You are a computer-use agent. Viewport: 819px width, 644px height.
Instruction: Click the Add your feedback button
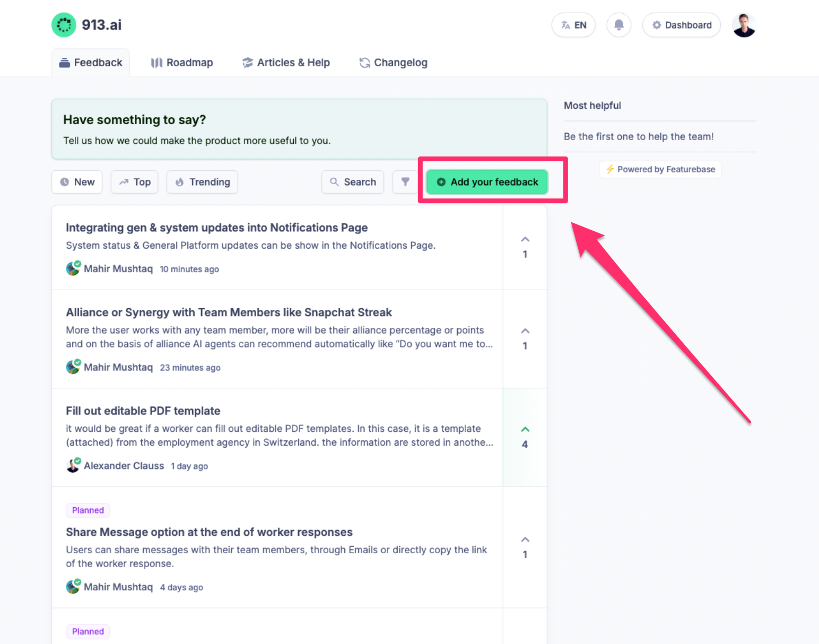pyautogui.click(x=487, y=182)
